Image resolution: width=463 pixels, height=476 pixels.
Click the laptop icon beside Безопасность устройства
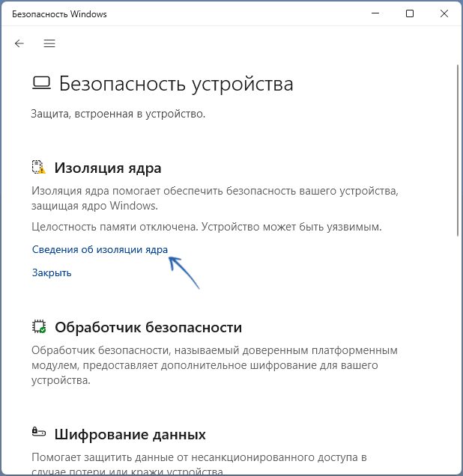pyautogui.click(x=41, y=83)
